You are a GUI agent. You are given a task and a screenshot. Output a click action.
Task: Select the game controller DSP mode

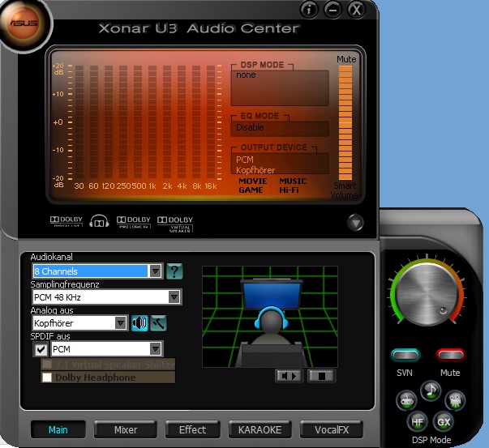pos(406,400)
